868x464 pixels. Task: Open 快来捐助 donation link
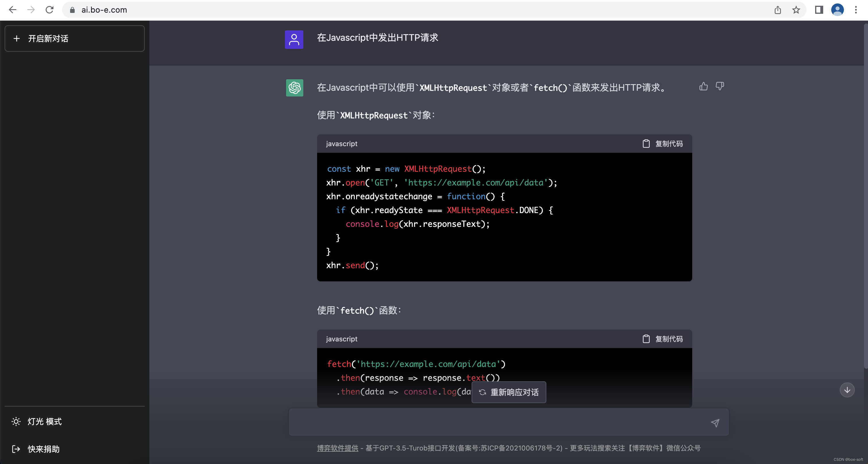click(74, 449)
